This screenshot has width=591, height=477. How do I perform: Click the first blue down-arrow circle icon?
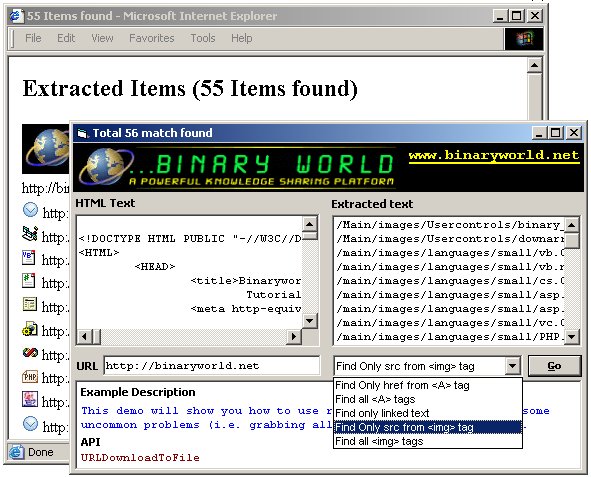pyautogui.click(x=30, y=210)
